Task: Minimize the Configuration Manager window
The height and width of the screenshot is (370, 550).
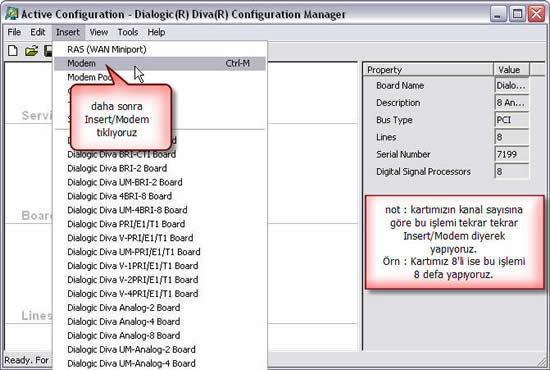Action: (x=498, y=14)
